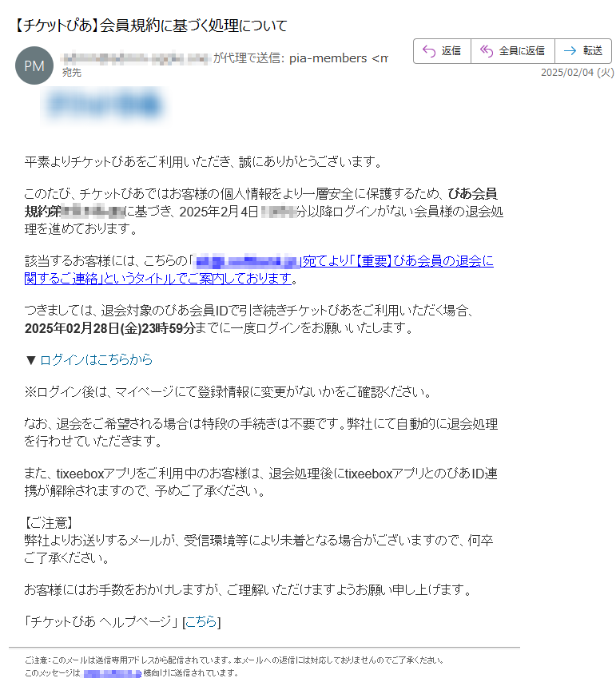
Task: Click the 【ご注意】 heading text
Action: pos(49,523)
